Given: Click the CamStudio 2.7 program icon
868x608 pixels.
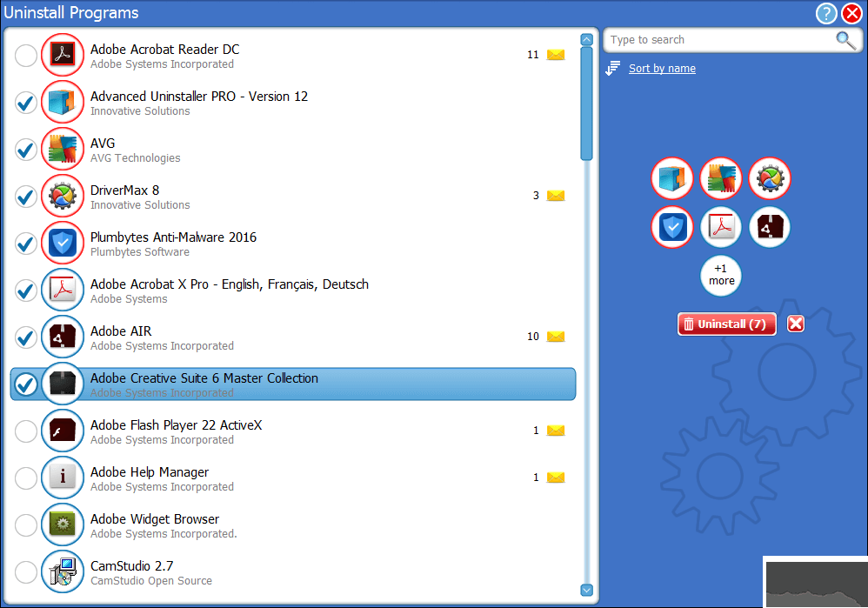Looking at the screenshot, I should (x=63, y=571).
